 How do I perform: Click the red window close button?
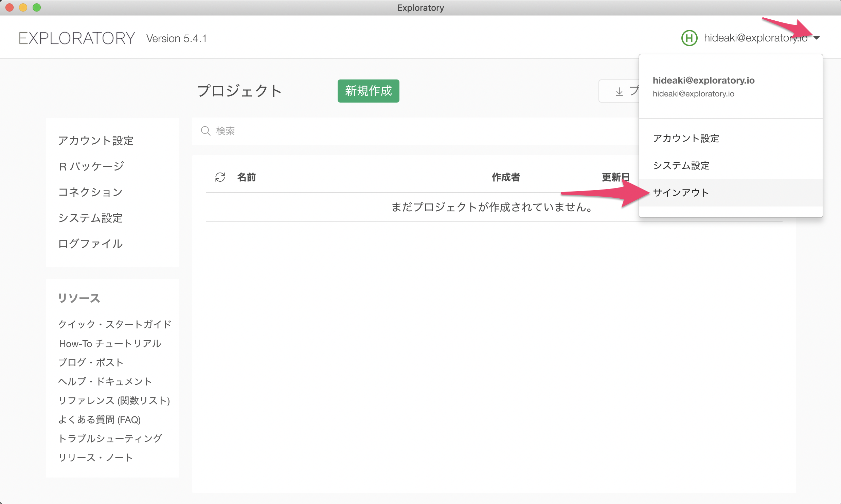click(10, 7)
